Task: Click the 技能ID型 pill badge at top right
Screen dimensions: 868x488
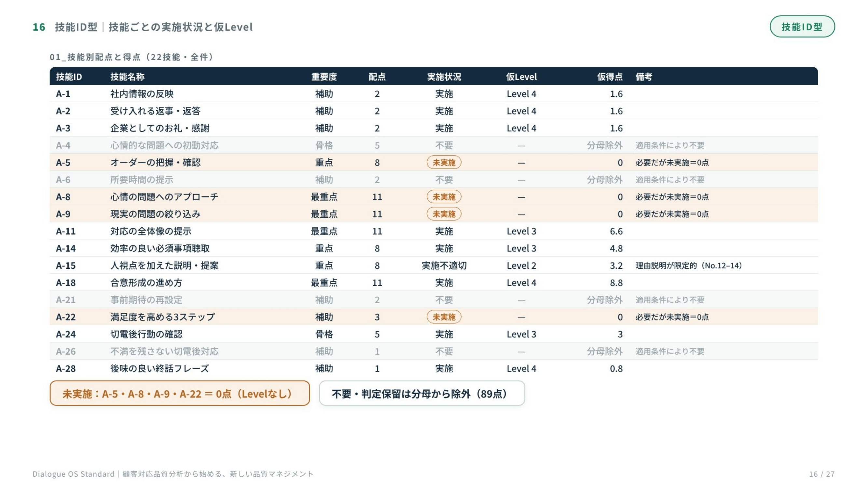Action: pyautogui.click(x=802, y=27)
